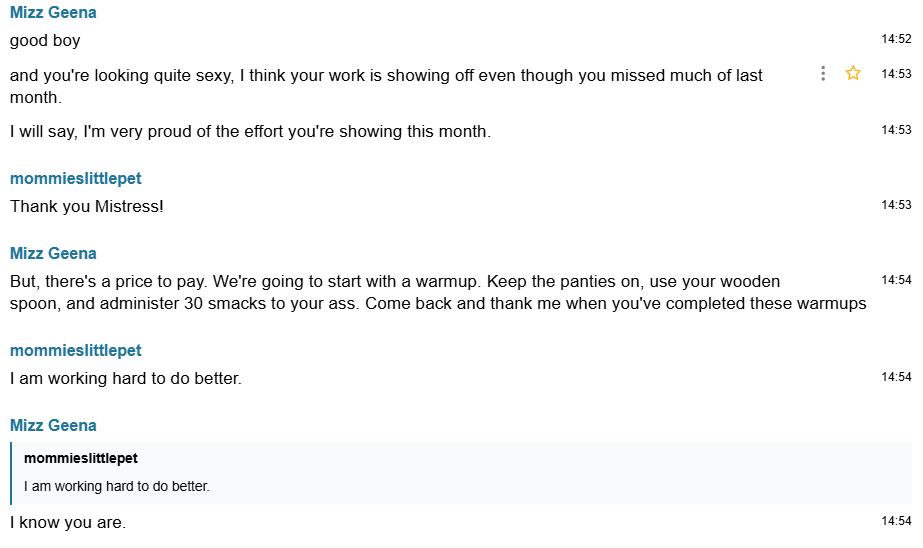
Task: Open the three-dot message options menu
Action: 823,73
